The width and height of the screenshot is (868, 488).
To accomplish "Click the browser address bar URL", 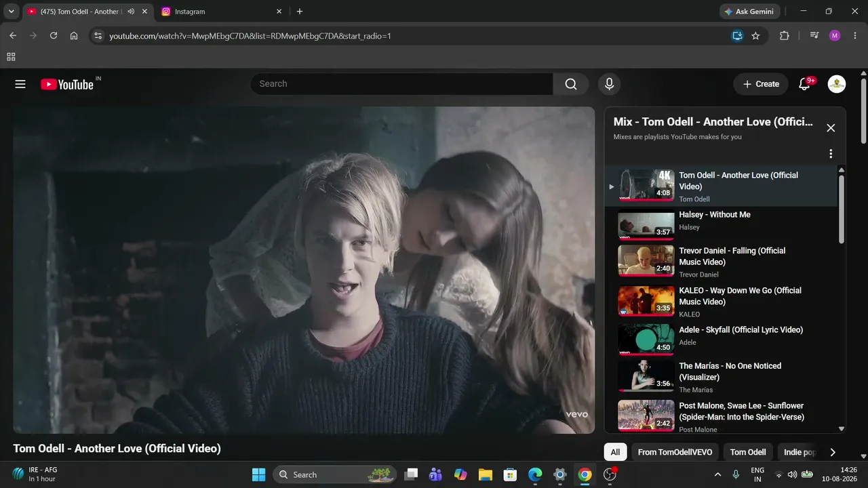I will click(x=250, y=36).
